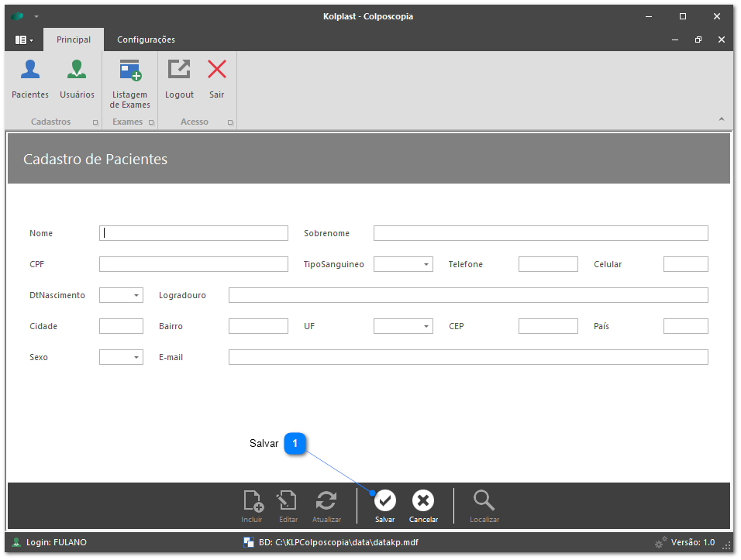Click the Versão: 1.0 status text
741x560 pixels.
(693, 542)
